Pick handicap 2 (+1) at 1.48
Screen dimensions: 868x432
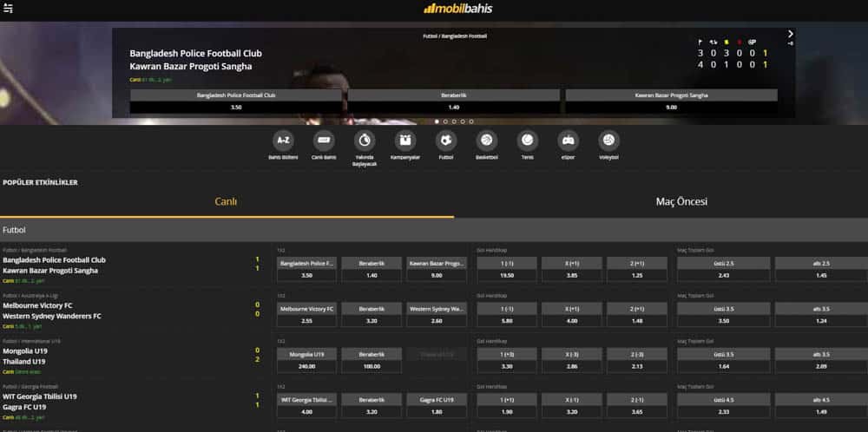636,315
